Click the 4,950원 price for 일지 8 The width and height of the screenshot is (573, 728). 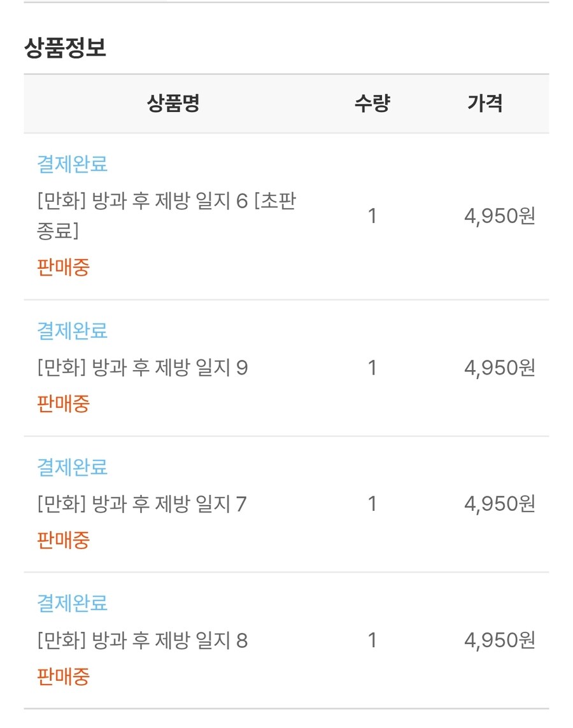[x=500, y=640]
